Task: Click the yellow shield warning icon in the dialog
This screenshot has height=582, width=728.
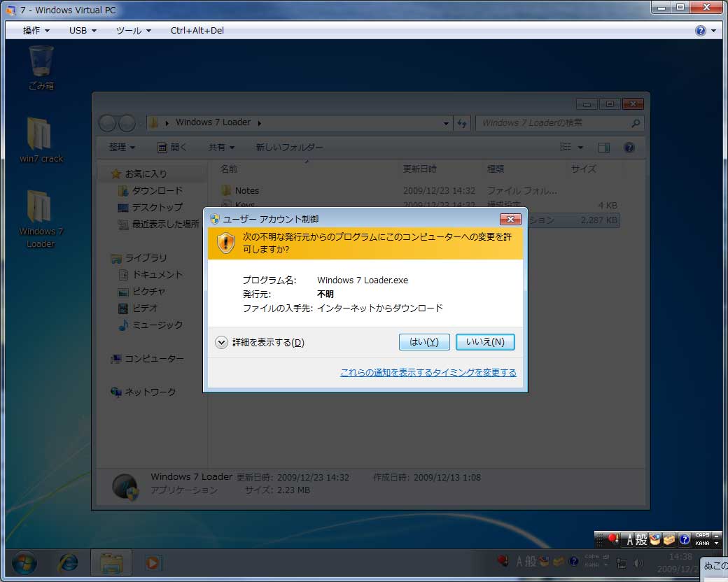Action: pos(225,243)
